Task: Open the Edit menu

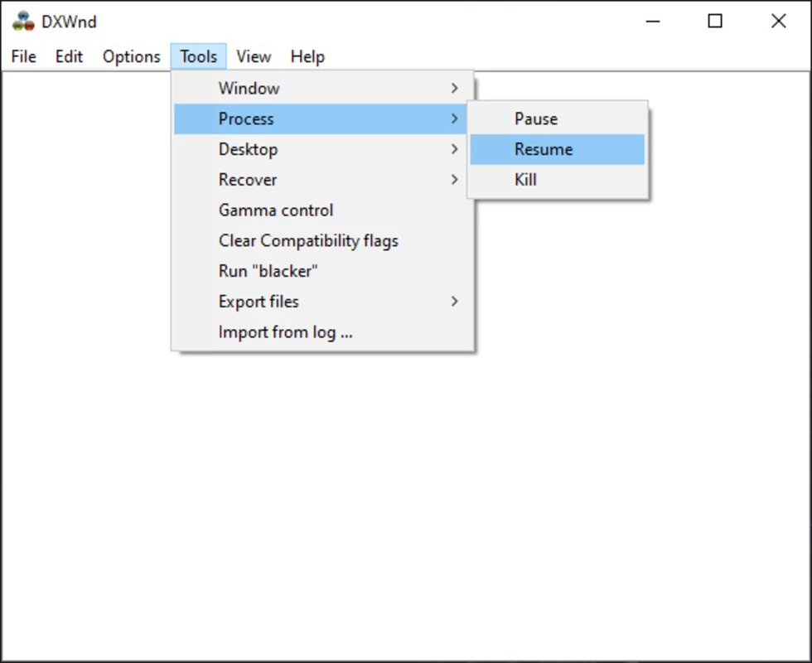Action: click(x=69, y=56)
